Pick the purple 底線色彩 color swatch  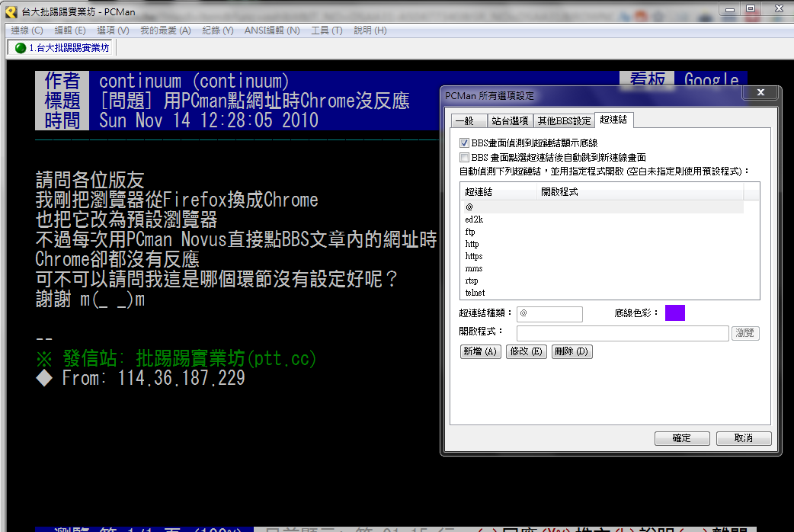[674, 312]
